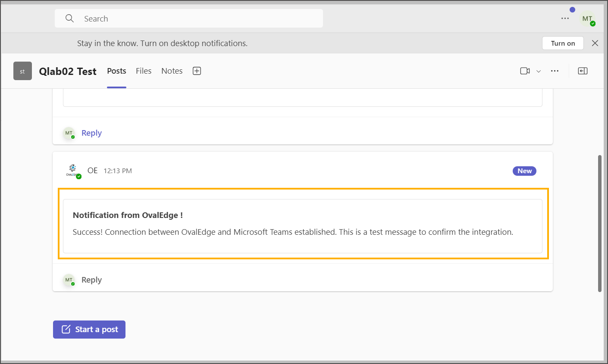Reply to the earlier post above
This screenshot has height=364, width=608.
[91, 133]
